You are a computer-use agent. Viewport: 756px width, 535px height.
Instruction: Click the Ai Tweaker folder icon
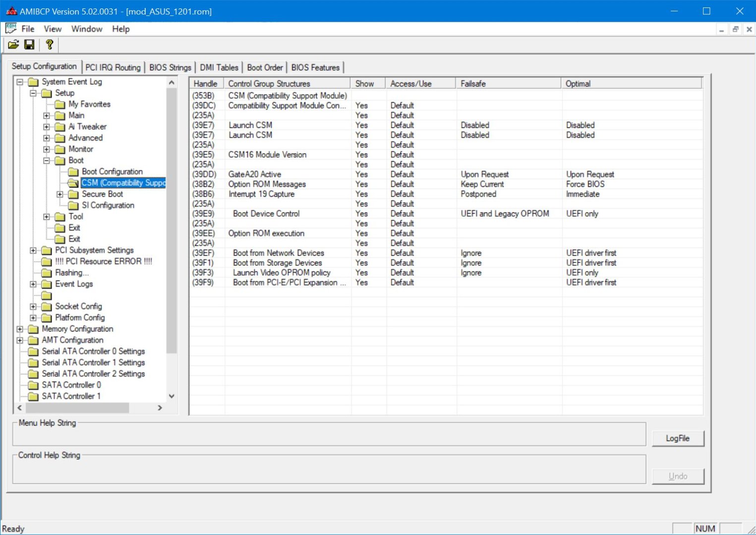(x=60, y=127)
